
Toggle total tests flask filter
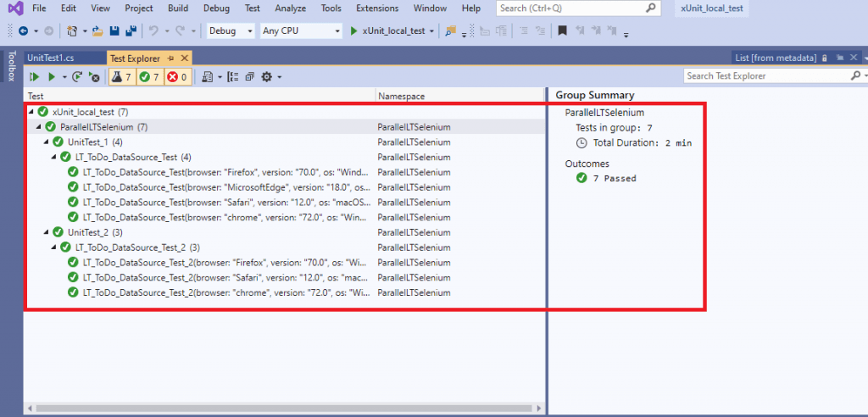coord(121,76)
